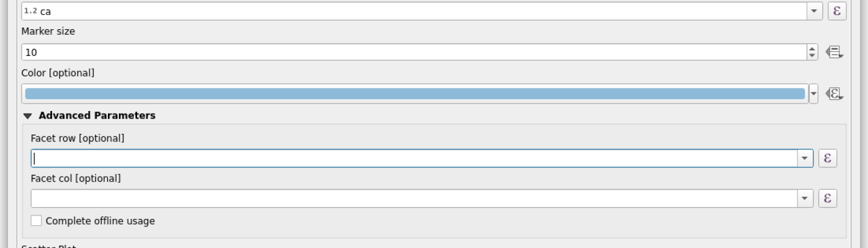Image resolution: width=868 pixels, height=248 pixels.
Task: Open the Facet col dropdown arrow
Action: pyautogui.click(x=804, y=198)
